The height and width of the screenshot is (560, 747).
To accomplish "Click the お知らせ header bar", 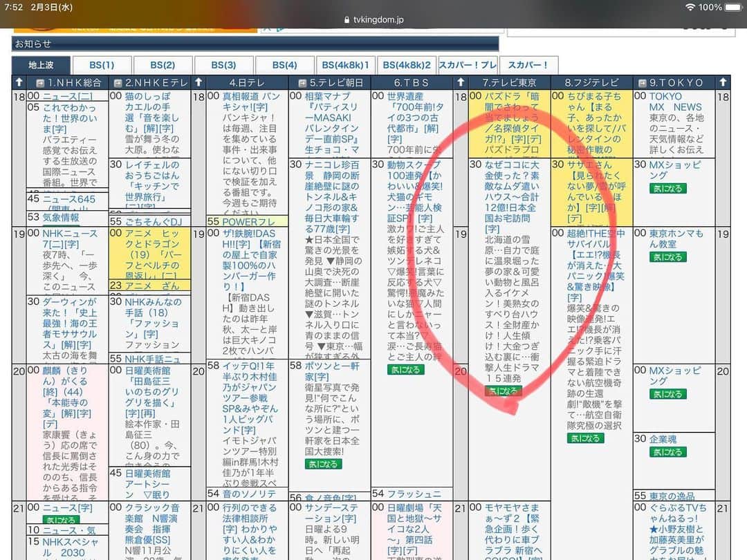I will pos(255,44).
